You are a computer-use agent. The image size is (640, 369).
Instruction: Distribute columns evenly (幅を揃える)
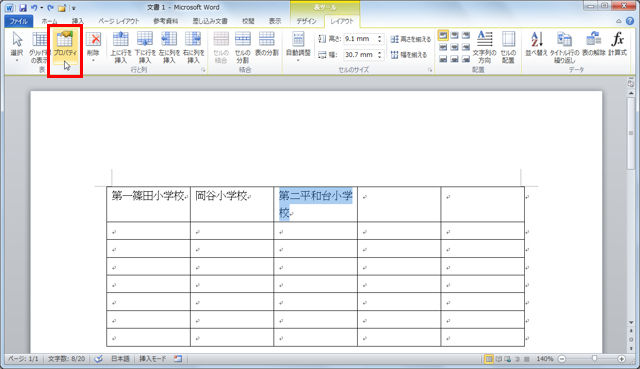click(x=408, y=55)
